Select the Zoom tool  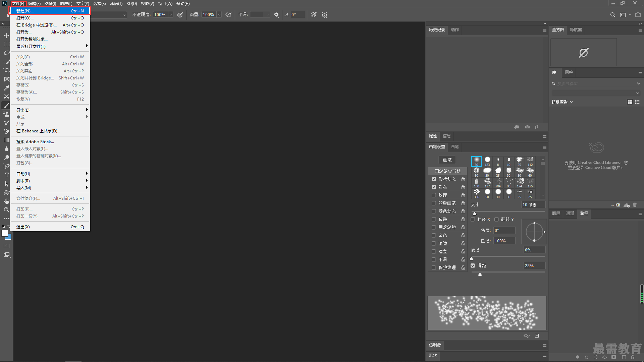pyautogui.click(x=6, y=210)
